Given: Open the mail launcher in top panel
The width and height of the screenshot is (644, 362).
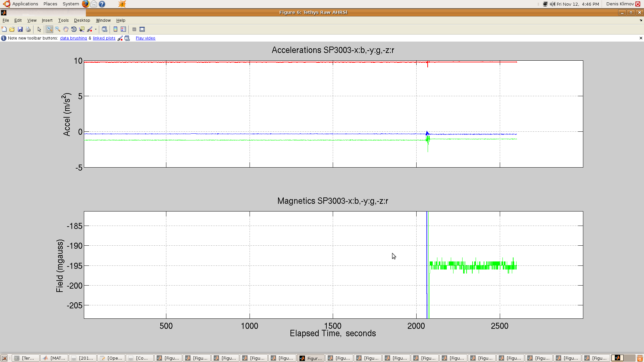Looking at the screenshot, I should click(x=94, y=4).
